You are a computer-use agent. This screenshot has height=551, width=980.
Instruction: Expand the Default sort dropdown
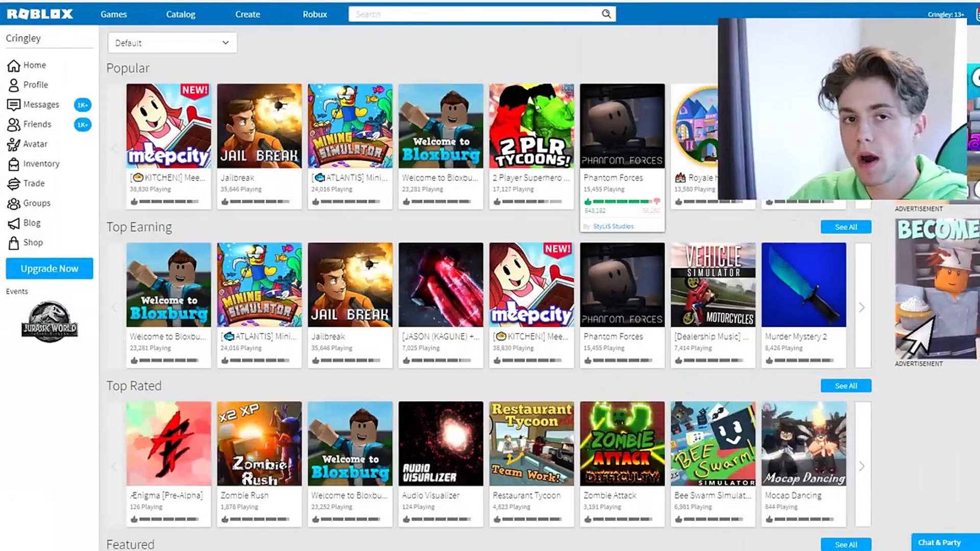coord(172,43)
